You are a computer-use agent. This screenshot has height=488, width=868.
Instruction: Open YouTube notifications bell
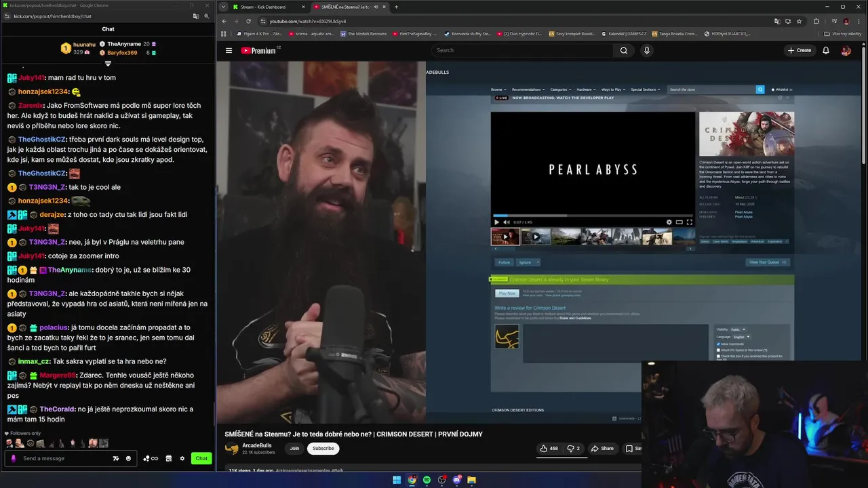826,50
